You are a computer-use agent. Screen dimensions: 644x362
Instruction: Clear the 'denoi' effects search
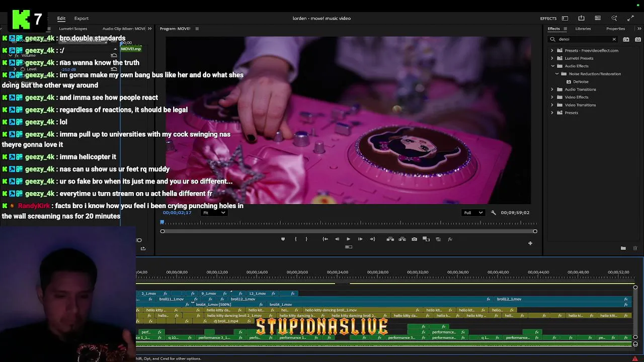614,39
